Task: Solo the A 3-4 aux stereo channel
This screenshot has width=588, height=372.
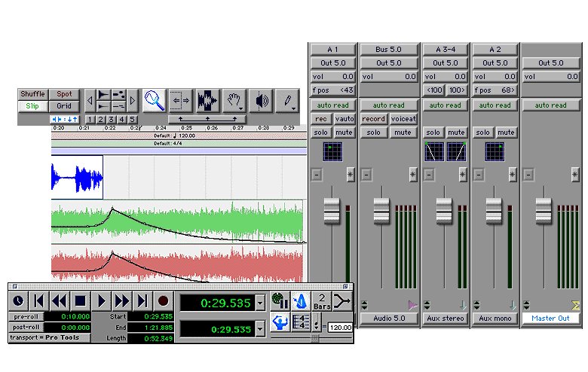Action: [433, 133]
